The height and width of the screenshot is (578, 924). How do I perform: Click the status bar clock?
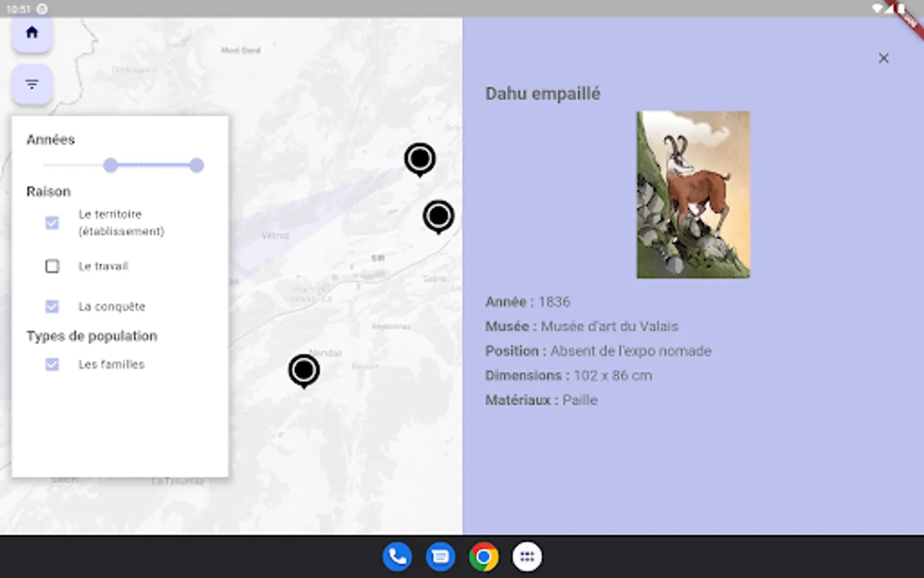(x=19, y=9)
